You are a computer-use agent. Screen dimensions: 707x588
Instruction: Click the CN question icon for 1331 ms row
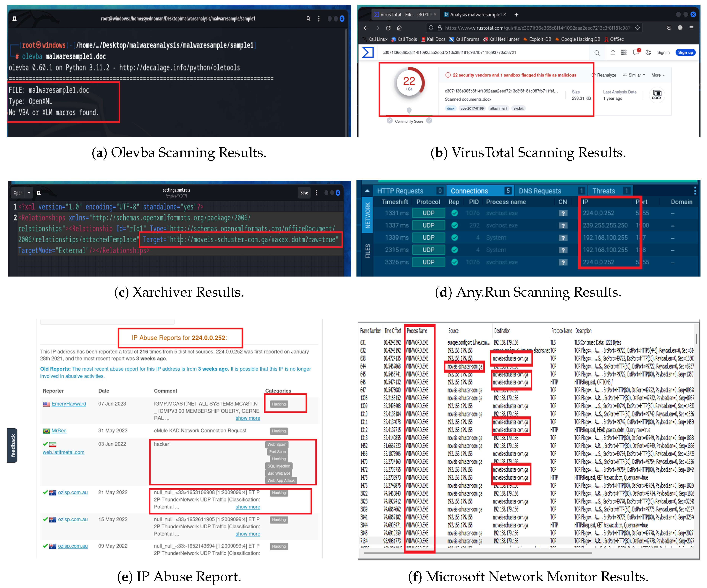click(563, 213)
